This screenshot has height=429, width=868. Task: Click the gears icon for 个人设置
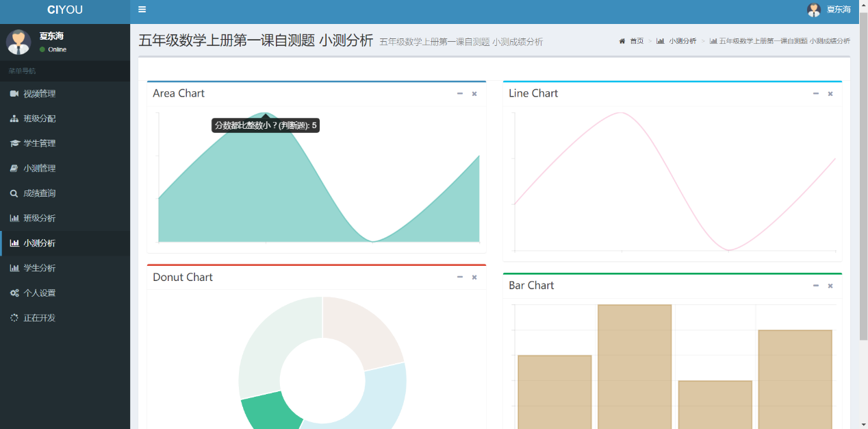tap(14, 293)
